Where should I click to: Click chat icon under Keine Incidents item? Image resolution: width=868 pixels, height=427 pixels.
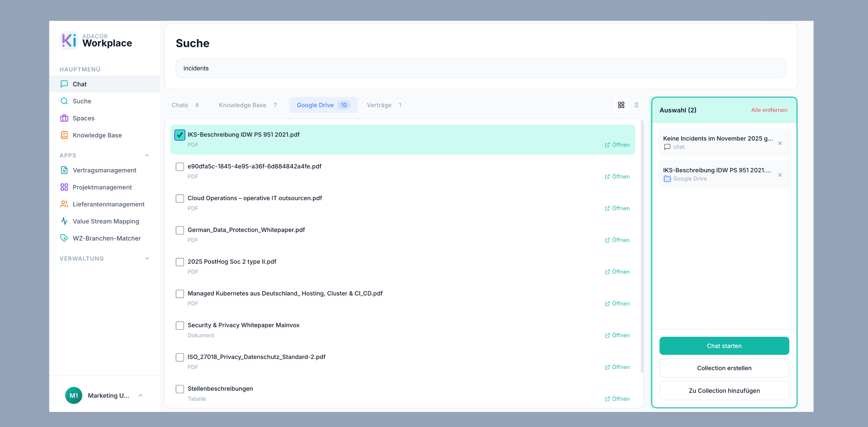click(667, 147)
